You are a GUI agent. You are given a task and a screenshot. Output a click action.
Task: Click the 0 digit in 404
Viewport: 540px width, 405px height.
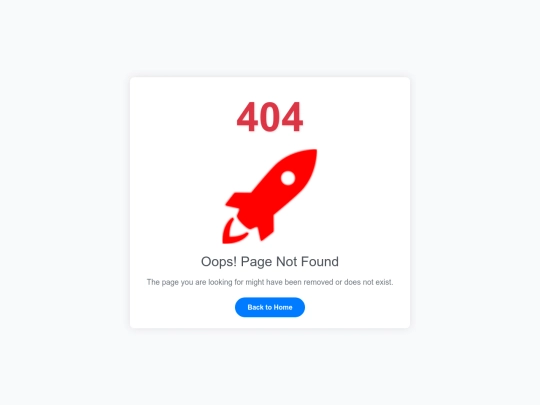pos(270,117)
